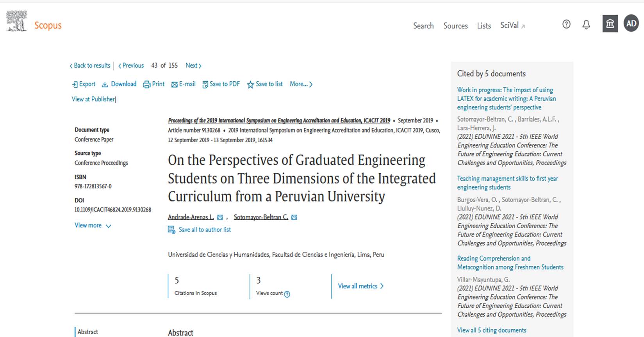
Task: Click the Save to PDF document icon
Action: pyautogui.click(x=205, y=84)
